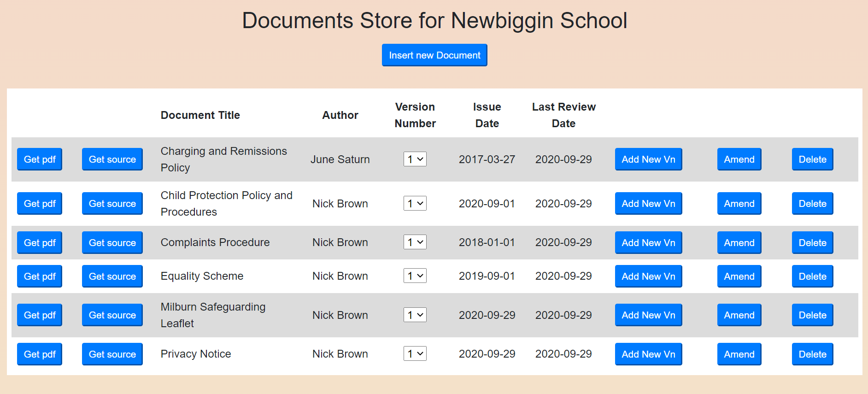Image resolution: width=868 pixels, height=394 pixels.
Task: Click the Document Title column header
Action: [200, 115]
